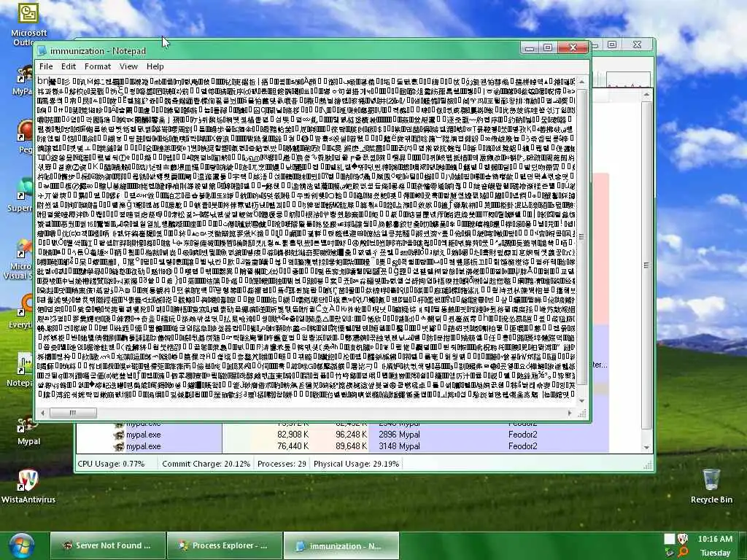Click Notepad horizontal scrollbar left arrow

43,413
